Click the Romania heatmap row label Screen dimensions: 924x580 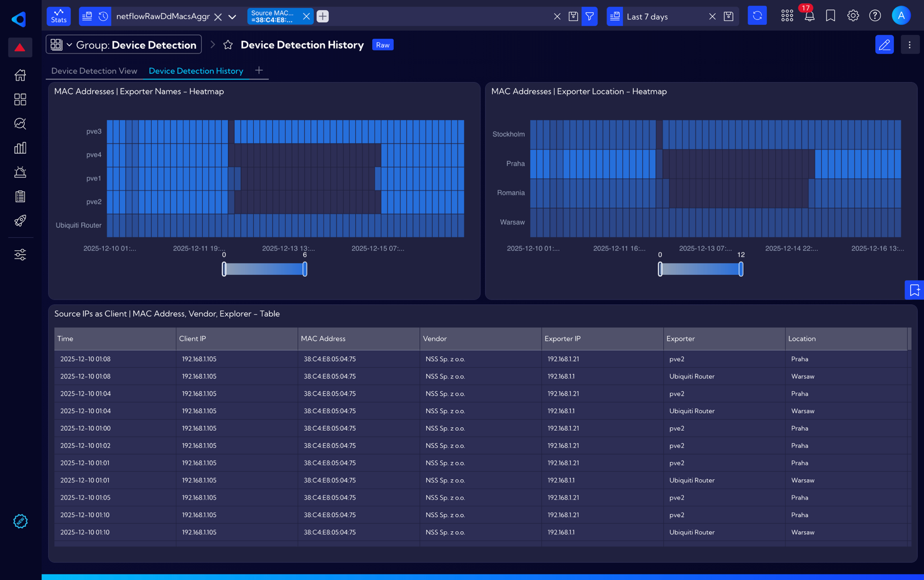[x=511, y=193]
